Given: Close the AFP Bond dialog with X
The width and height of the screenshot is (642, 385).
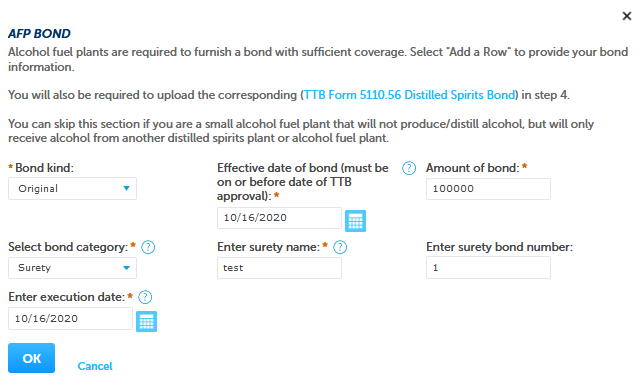Looking at the screenshot, I should pyautogui.click(x=626, y=16).
